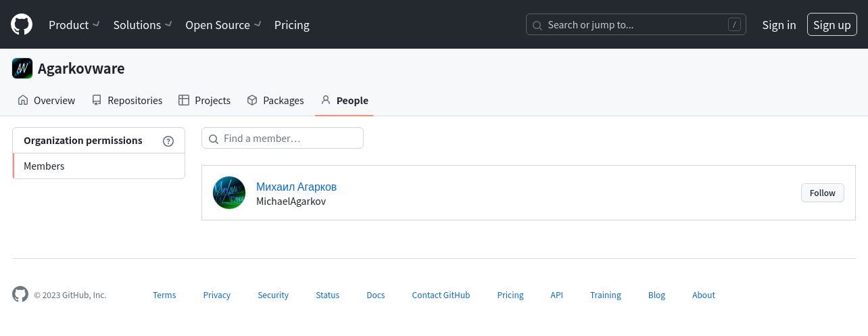Click the GitHub logo in footer
This screenshot has height=336, width=868.
(x=20, y=294)
